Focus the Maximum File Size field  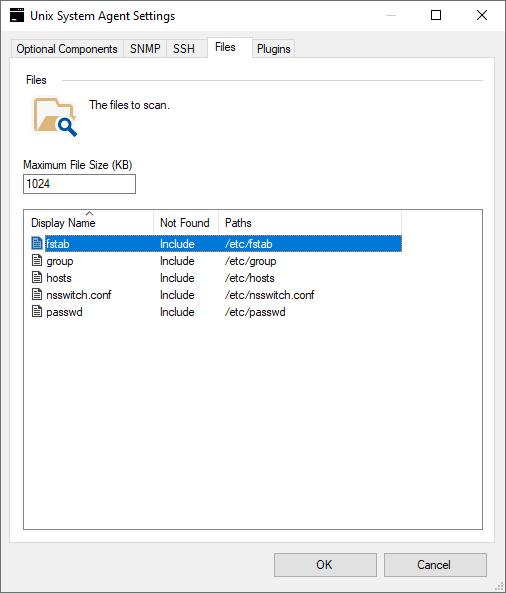pos(79,184)
